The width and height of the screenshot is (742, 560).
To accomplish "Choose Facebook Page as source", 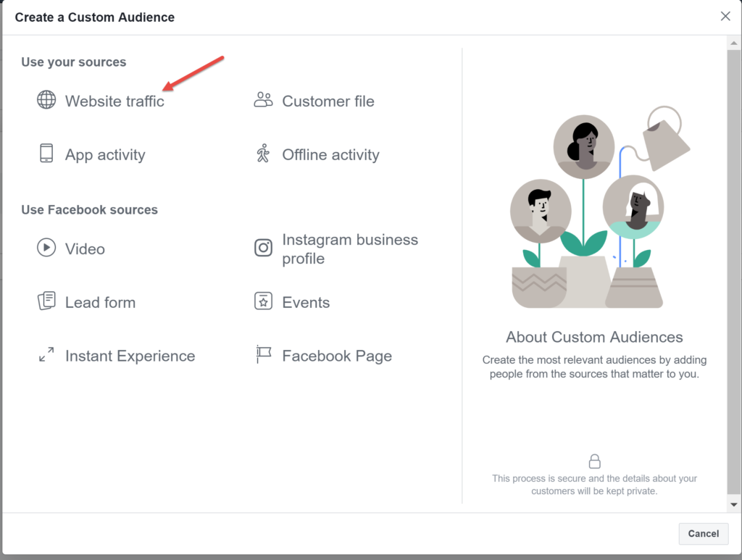I will (x=337, y=356).
